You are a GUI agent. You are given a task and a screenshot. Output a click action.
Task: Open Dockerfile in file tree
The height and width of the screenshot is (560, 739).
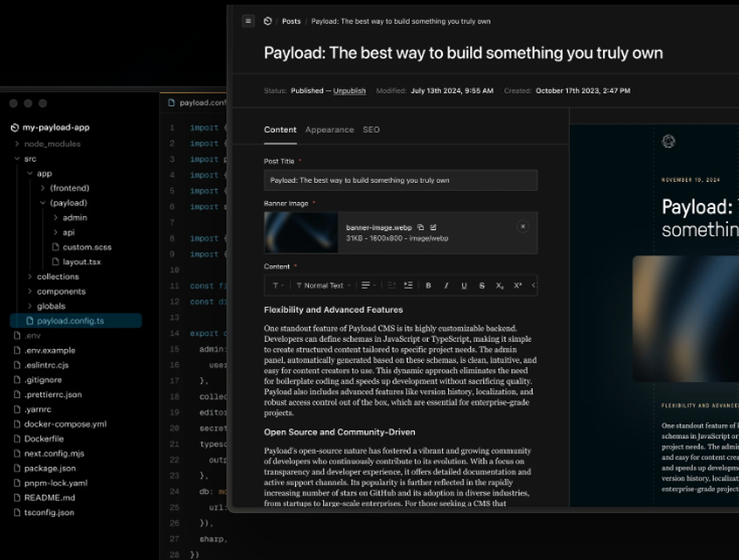(x=38, y=439)
